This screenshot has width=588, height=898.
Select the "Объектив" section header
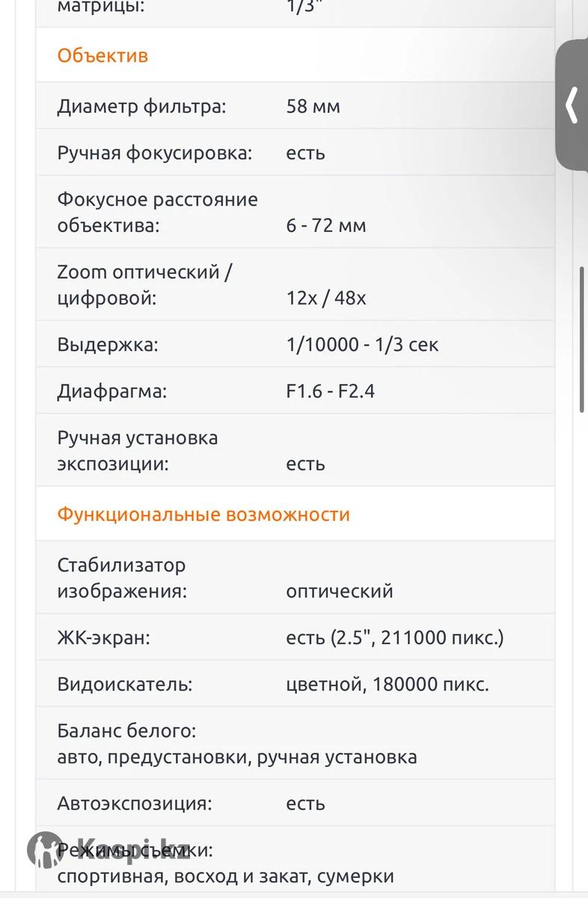click(102, 55)
